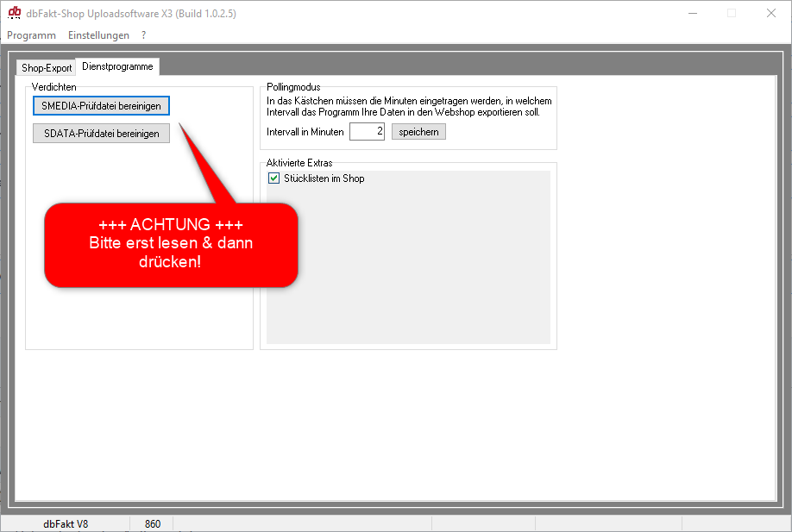The height and width of the screenshot is (532, 792).
Task: Click the Pollingmodus description text
Action: pos(409,107)
